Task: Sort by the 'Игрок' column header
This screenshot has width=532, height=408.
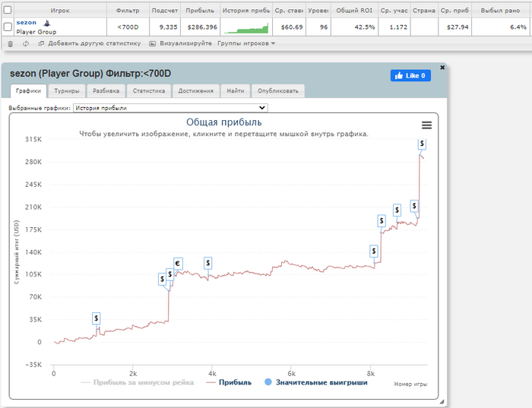Action: point(60,11)
